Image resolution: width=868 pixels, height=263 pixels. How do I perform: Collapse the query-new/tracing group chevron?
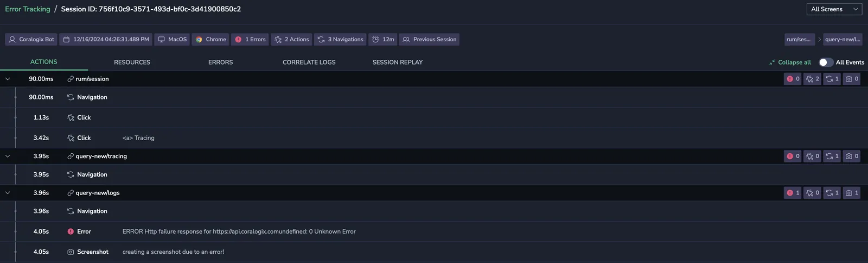click(x=8, y=156)
